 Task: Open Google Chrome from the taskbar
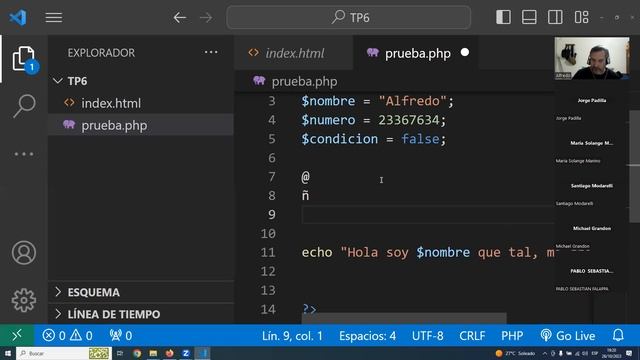[x=137, y=353]
